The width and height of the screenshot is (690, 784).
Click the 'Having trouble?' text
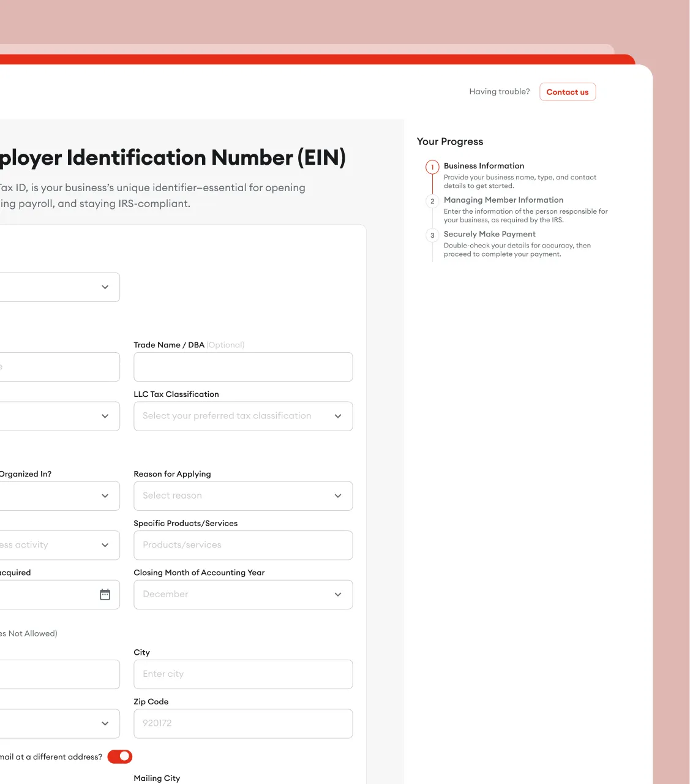click(500, 92)
